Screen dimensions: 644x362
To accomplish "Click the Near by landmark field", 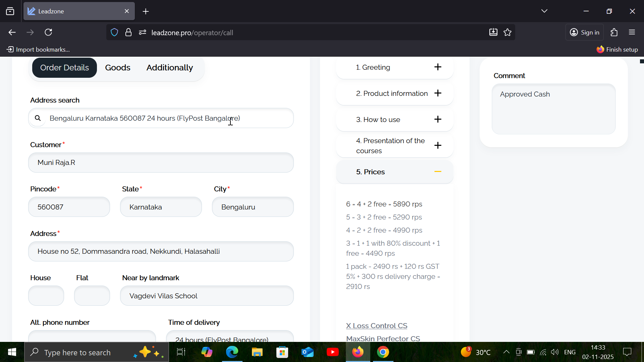I will pyautogui.click(x=207, y=296).
